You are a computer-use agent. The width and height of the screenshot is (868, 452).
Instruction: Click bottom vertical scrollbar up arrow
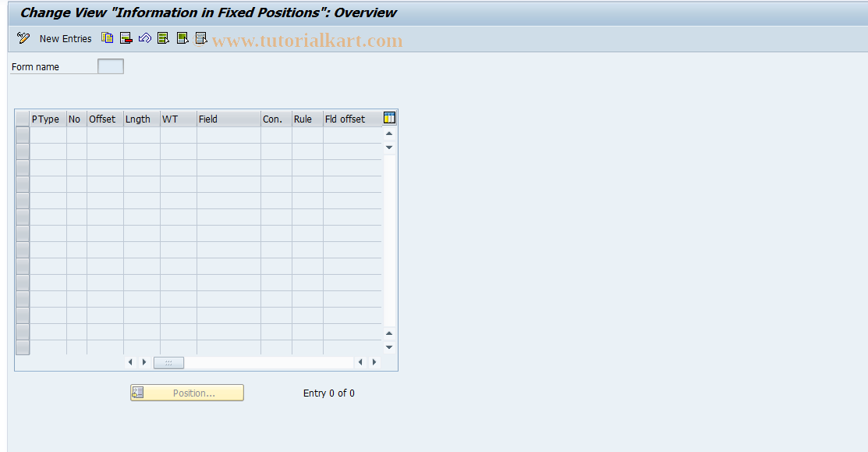click(389, 333)
